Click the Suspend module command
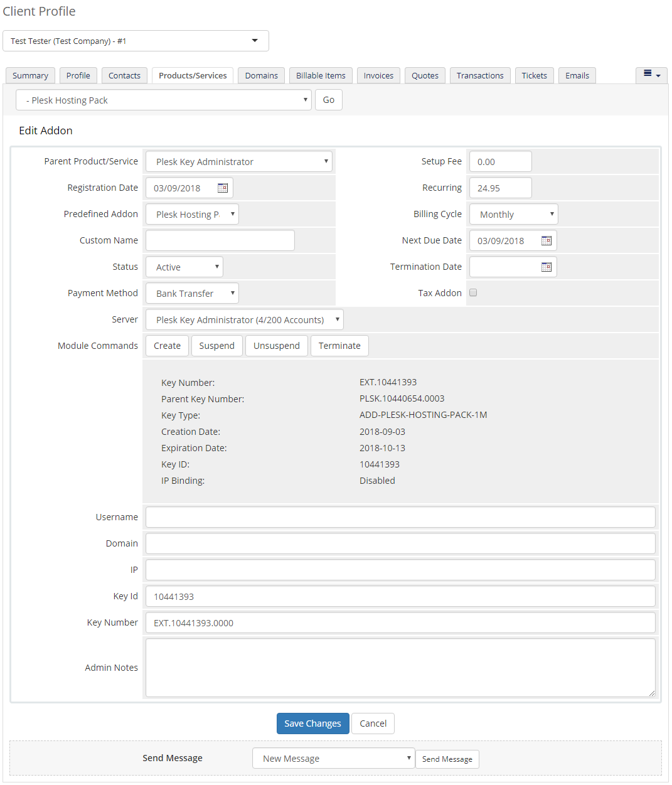672x785 pixels. click(x=216, y=345)
